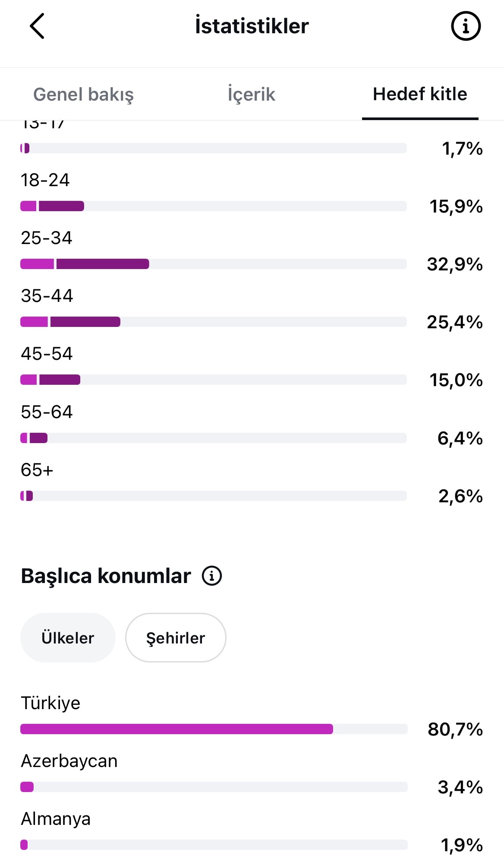Viewport: 504px width, 862px height.
Task: Tap the 45-54 age label
Action: click(47, 354)
